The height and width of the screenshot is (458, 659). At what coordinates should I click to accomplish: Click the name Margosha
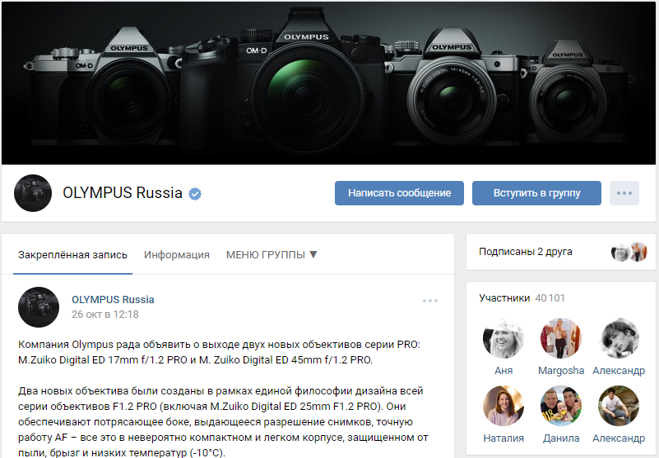[561, 371]
